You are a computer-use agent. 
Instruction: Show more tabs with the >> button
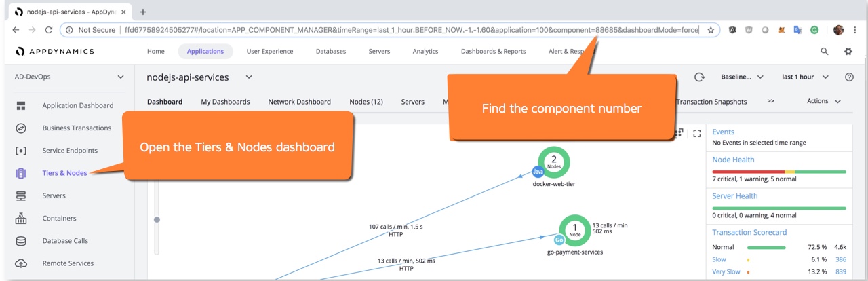tap(771, 101)
